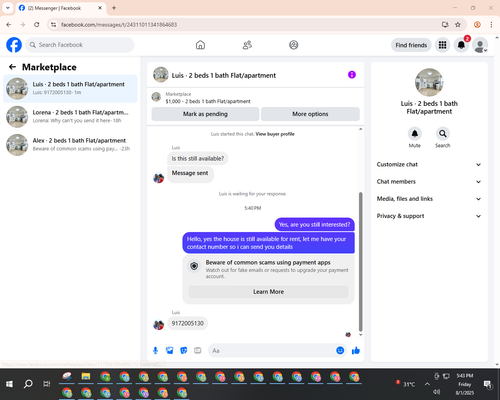Click Mark as pending button
500x400 pixels.
(205, 114)
